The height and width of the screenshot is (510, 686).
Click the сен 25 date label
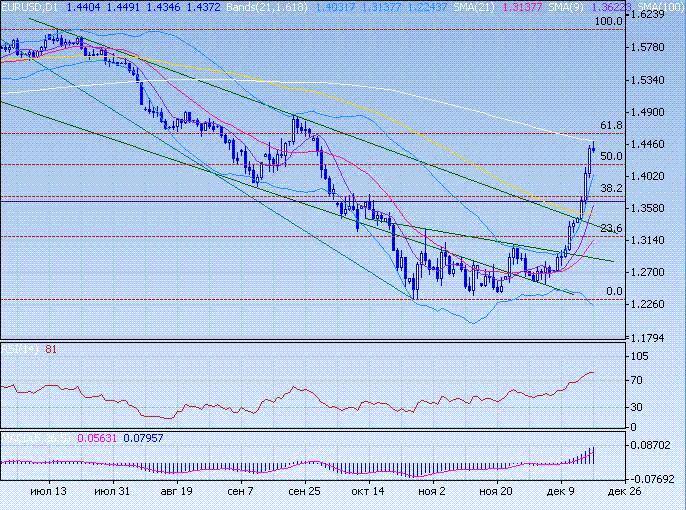pyautogui.click(x=303, y=492)
